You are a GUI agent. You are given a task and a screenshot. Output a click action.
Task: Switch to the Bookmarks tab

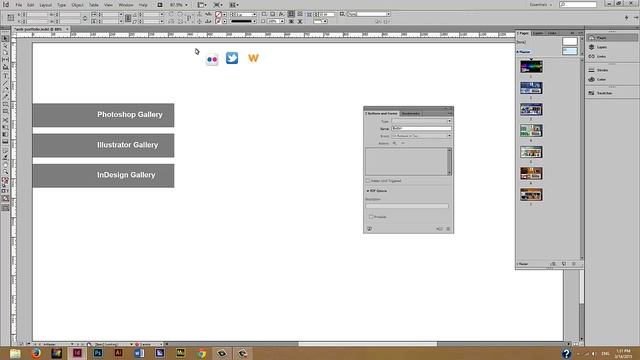click(411, 113)
